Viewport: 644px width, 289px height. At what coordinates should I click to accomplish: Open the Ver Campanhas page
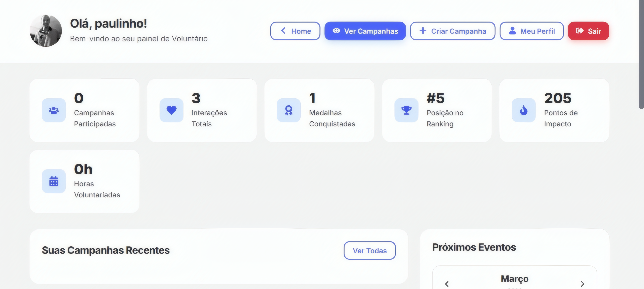tap(365, 31)
